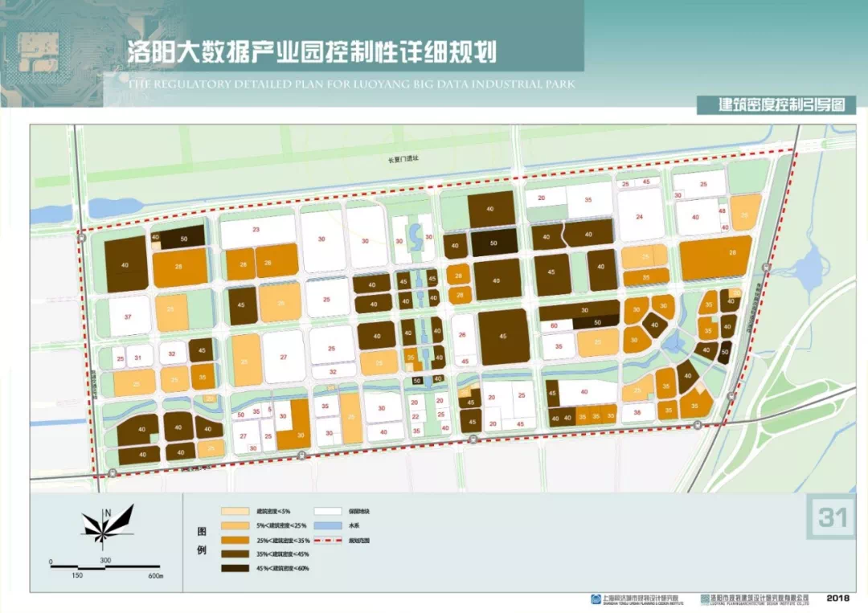
Task: Click the parcel number 22
Action: (416, 417)
